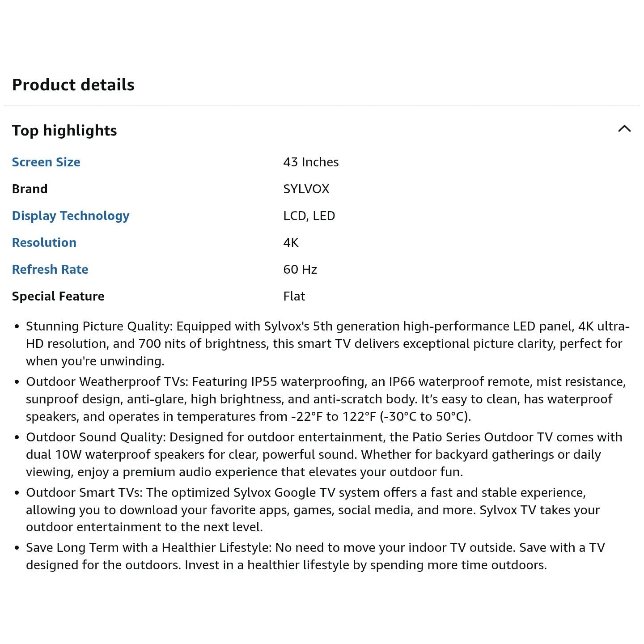Open the Refresh Rate attribute link

coord(50,269)
